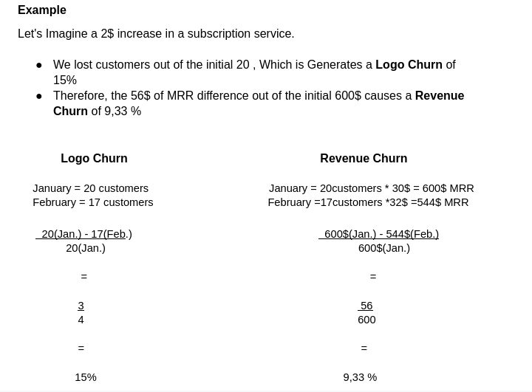The width and height of the screenshot is (532, 392).
Task: Click the underlined "20(Jan.) - 17(Feb.)" numerator
Action: coord(86,234)
